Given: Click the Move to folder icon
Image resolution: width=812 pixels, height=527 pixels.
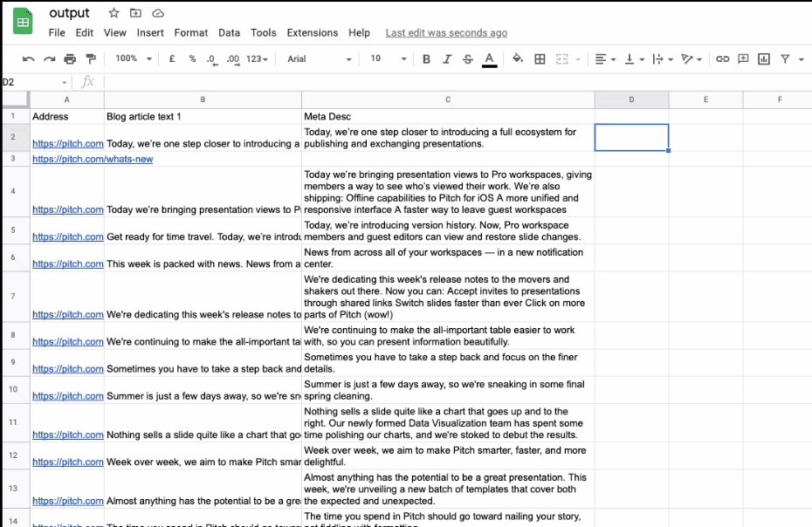Looking at the screenshot, I should click(x=135, y=13).
